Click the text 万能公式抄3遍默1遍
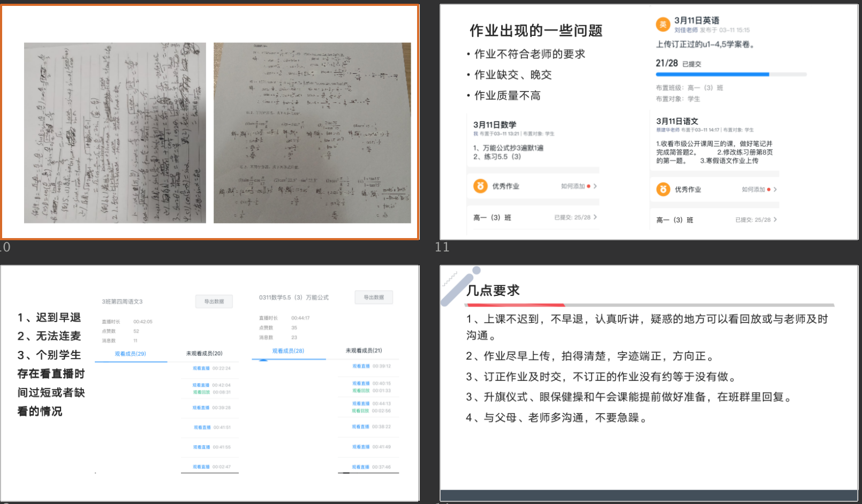Screen dimensions: 862x504 [x=508, y=148]
